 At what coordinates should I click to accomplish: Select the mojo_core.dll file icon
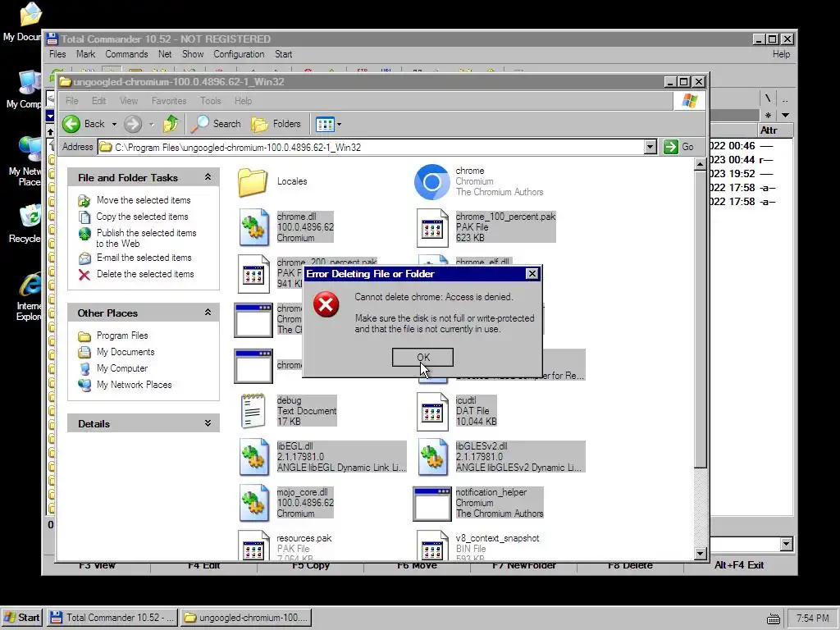tap(253, 503)
